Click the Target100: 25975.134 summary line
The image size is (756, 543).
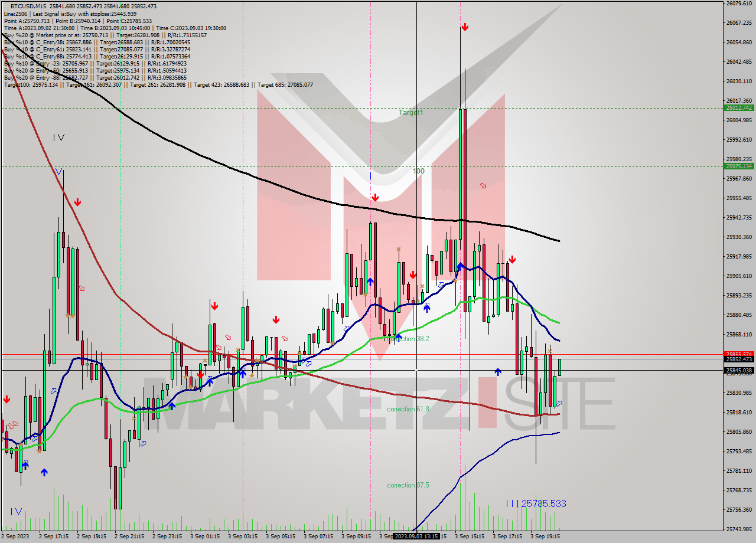pos(158,85)
